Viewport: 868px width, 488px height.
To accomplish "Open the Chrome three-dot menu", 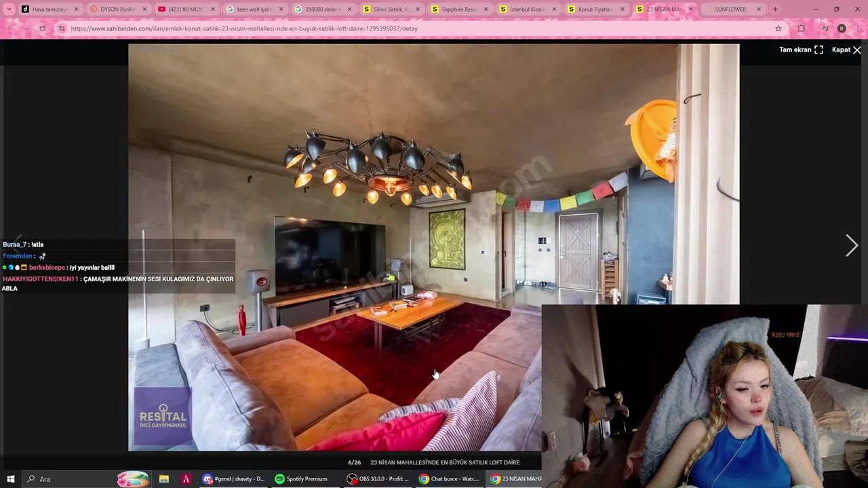I will point(859,28).
